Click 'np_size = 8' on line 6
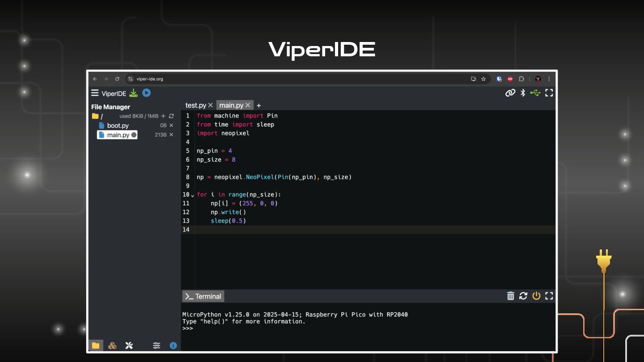The height and width of the screenshot is (362, 644). [x=216, y=160]
